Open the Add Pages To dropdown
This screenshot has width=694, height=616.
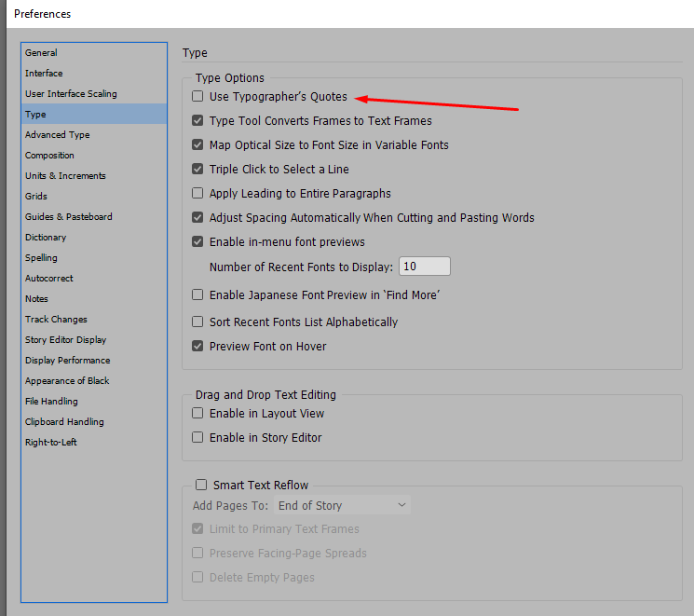coord(343,505)
